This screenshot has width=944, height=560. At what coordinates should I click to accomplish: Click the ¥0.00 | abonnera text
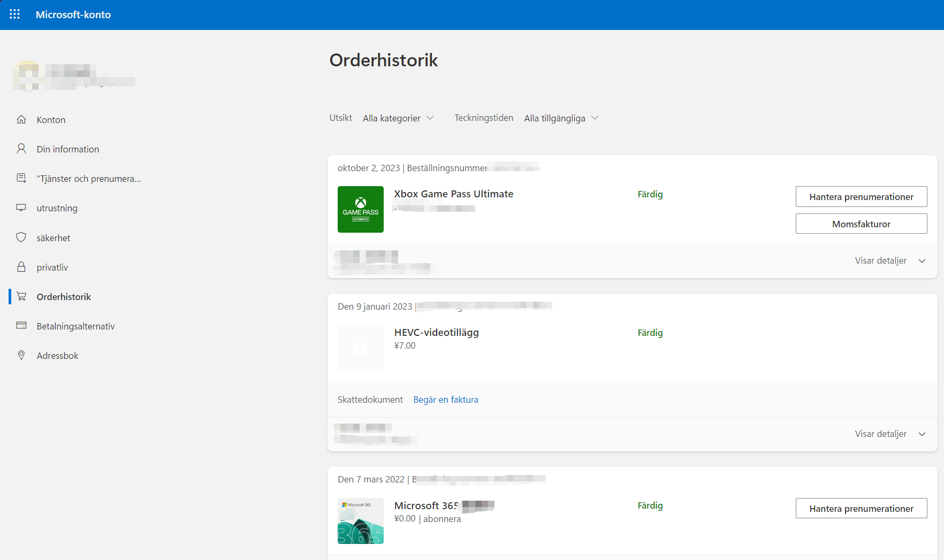pyautogui.click(x=428, y=519)
